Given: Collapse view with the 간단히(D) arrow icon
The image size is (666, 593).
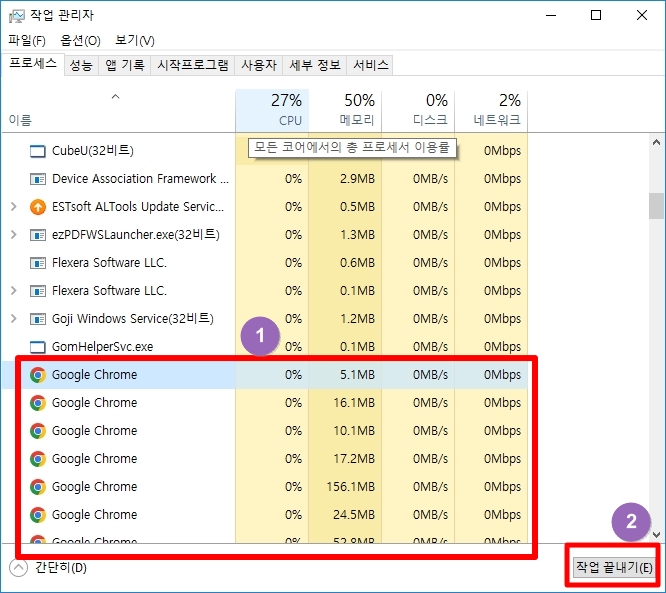Looking at the screenshot, I should pyautogui.click(x=18, y=568).
